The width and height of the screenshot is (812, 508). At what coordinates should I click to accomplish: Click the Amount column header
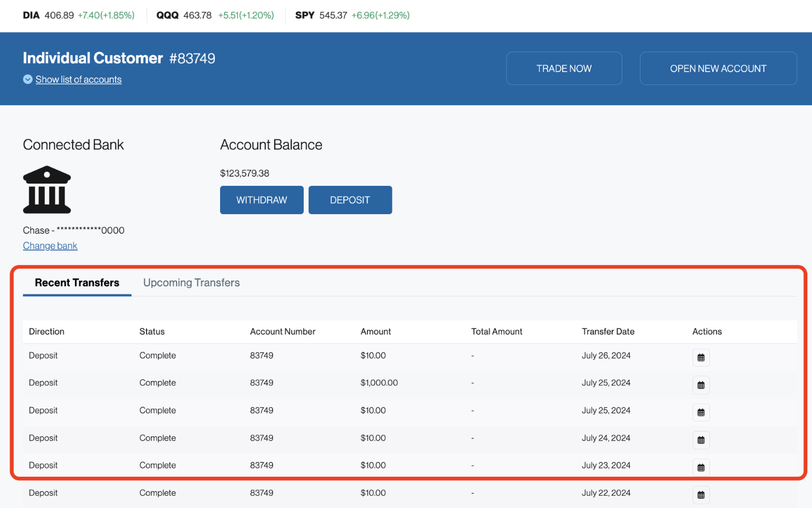point(375,331)
